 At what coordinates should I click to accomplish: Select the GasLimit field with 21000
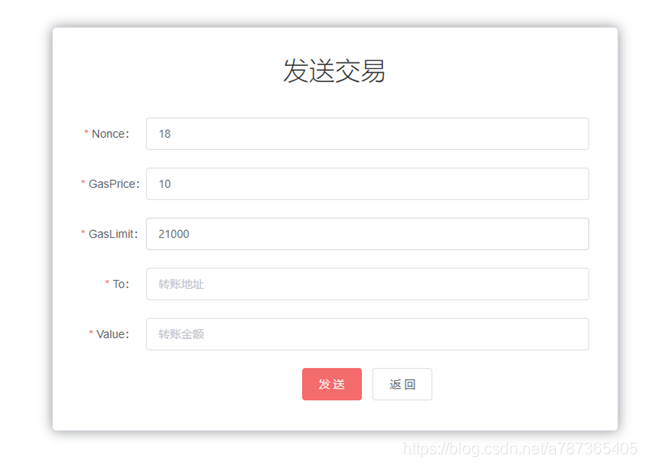click(x=367, y=234)
